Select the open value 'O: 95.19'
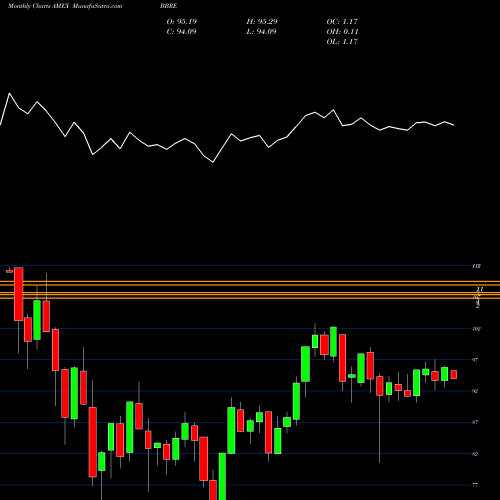 click(182, 22)
